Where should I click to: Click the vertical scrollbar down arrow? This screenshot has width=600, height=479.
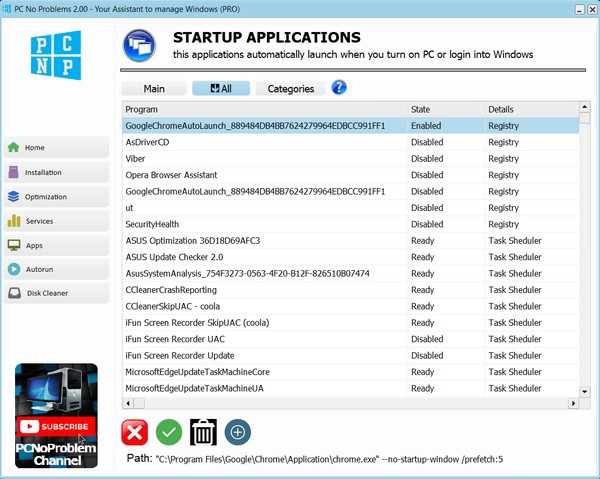[584, 391]
